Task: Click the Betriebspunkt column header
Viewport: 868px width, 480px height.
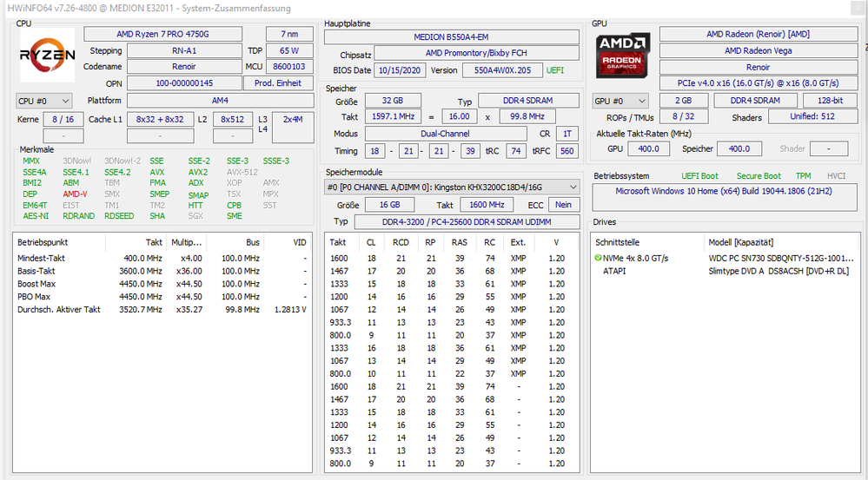Action: pyautogui.click(x=43, y=242)
